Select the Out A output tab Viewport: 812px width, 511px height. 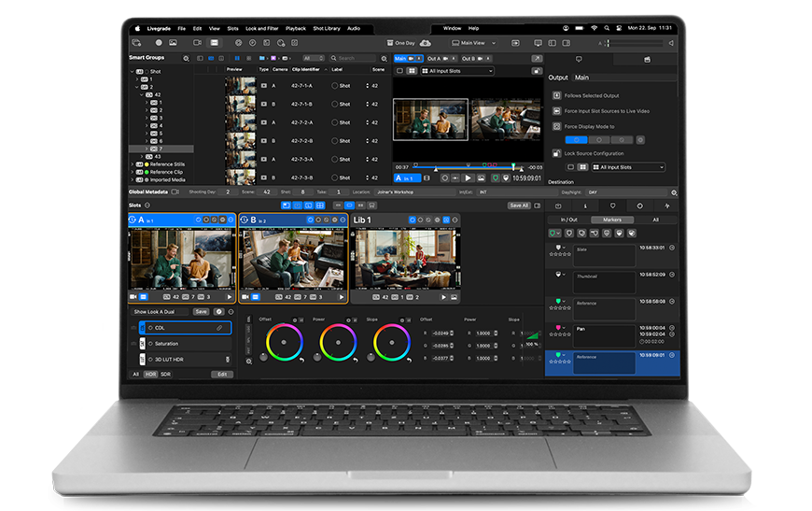(x=441, y=59)
